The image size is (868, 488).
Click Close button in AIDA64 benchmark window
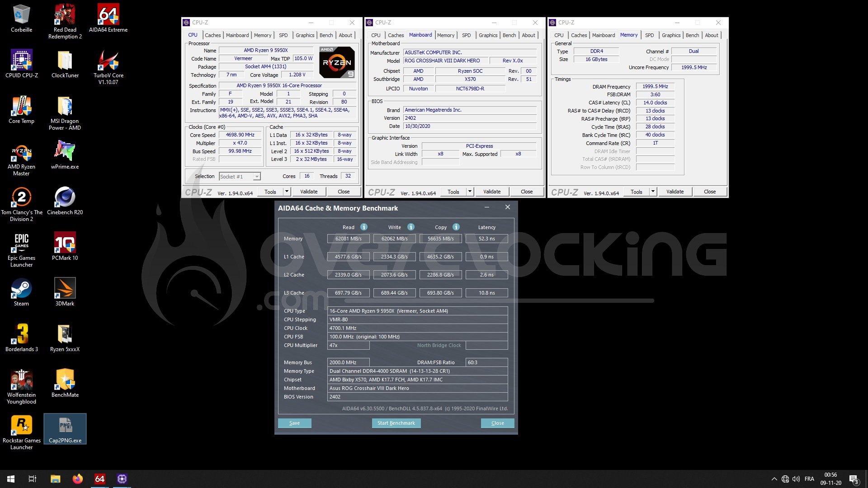pos(497,423)
